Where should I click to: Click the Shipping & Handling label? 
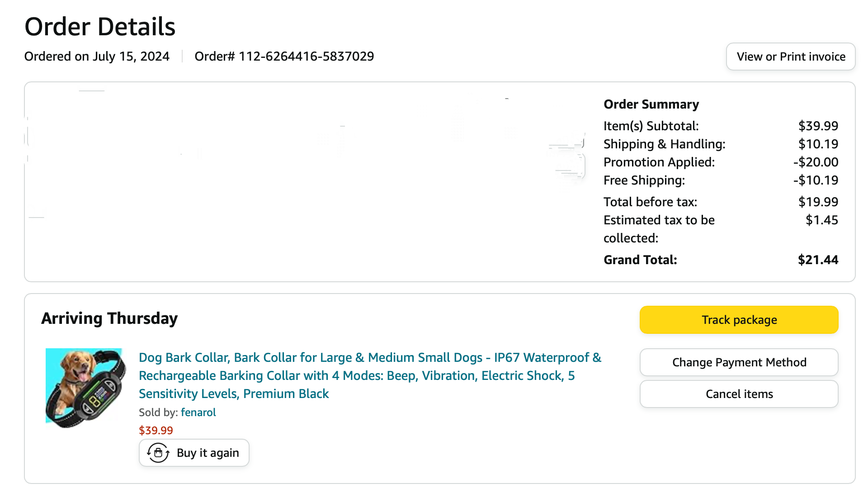click(x=664, y=144)
